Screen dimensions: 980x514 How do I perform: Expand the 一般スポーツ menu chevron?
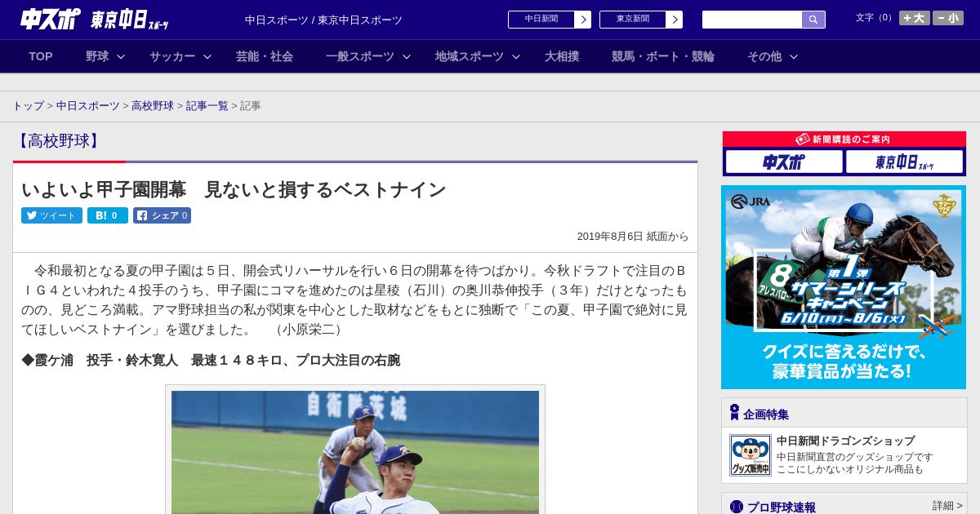pos(407,57)
